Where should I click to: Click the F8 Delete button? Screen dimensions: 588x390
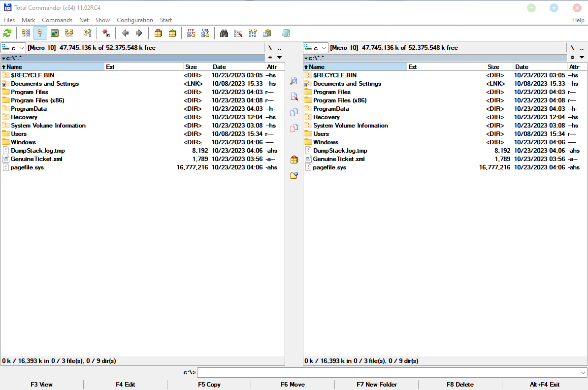[x=460, y=385]
